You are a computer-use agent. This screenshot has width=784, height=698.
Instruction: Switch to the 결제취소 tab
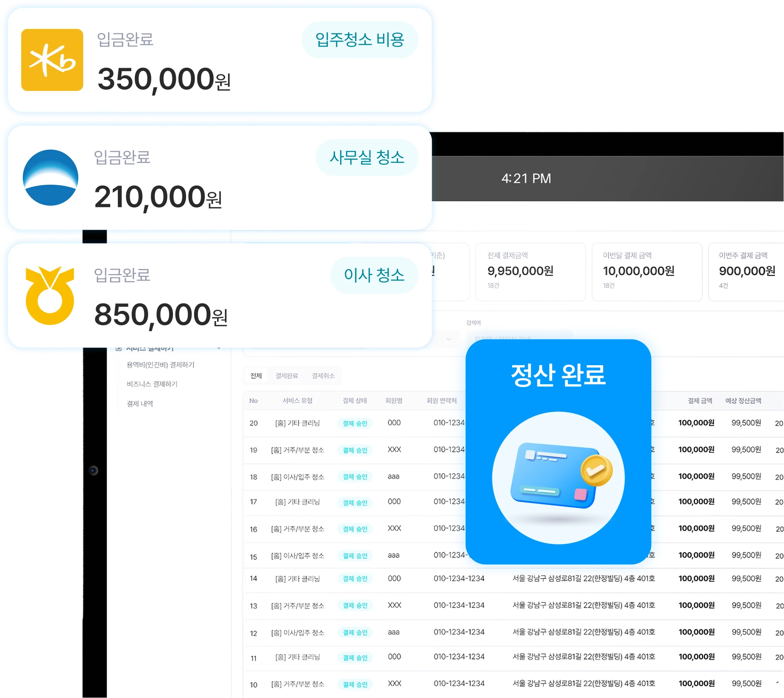[323, 376]
